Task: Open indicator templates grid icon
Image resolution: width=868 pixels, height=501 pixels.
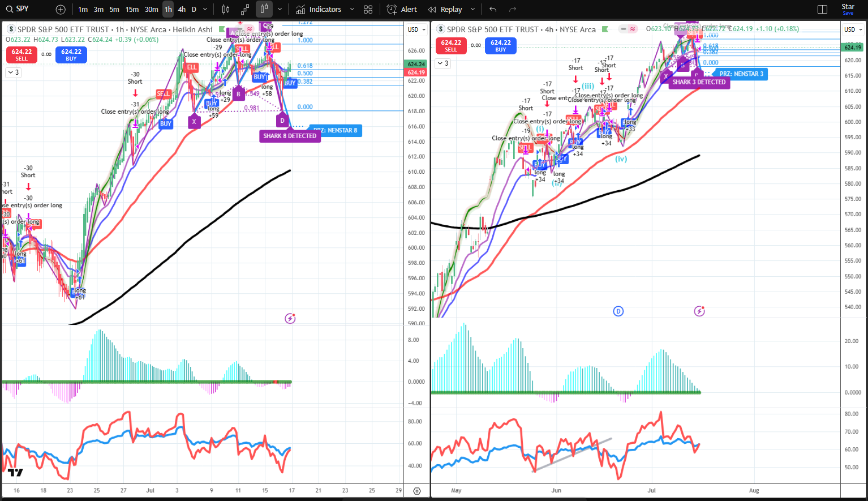Action: tap(368, 10)
